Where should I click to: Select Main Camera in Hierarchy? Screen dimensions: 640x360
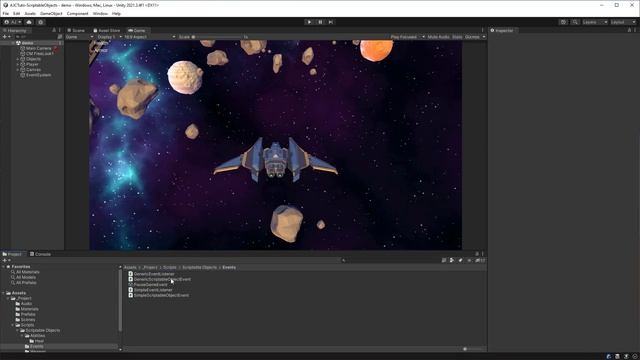coord(38,48)
